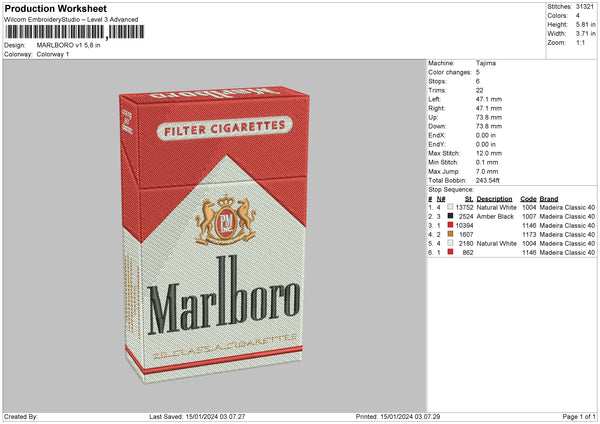Click design name 'MARLBORO v1 5,8 in'
The height and width of the screenshot is (424, 600).
point(68,45)
